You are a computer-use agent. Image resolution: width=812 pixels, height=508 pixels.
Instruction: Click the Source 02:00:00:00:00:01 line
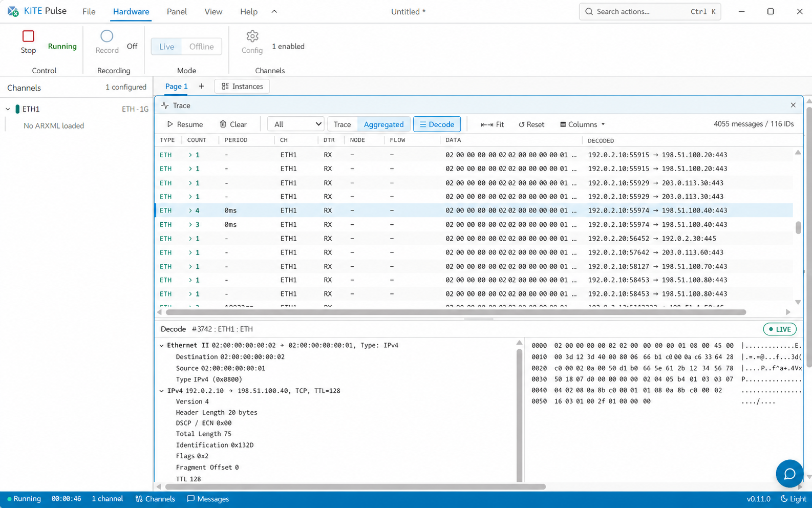point(221,368)
